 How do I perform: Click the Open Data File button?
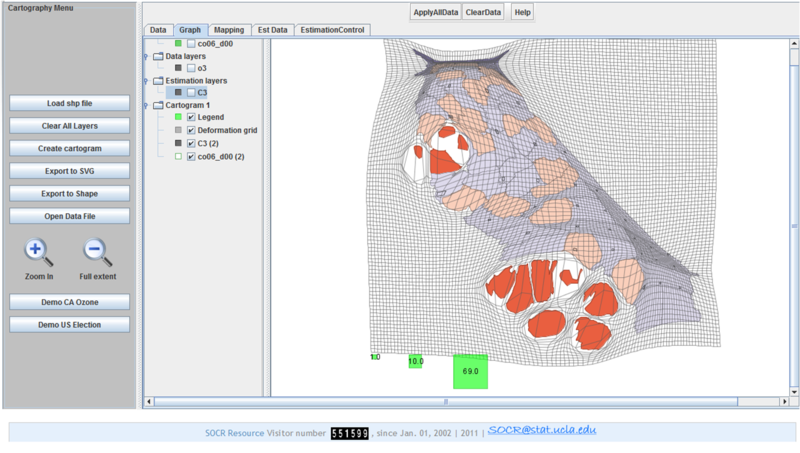(69, 216)
